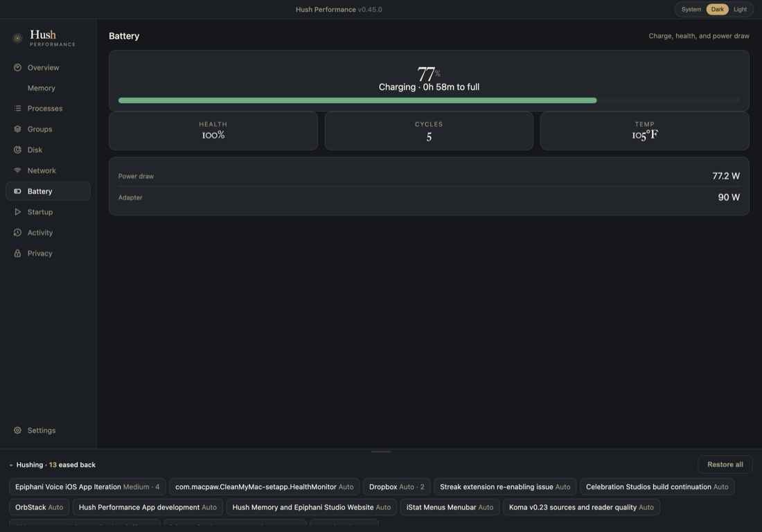Click the TEMP 105°F card
The image size is (762, 532).
click(x=645, y=131)
